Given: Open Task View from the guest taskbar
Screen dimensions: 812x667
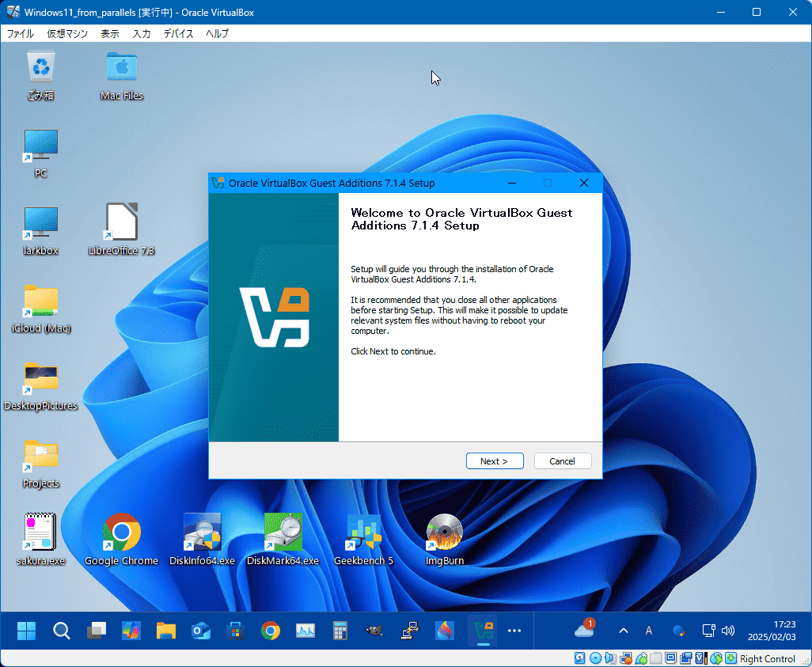Looking at the screenshot, I should 97,631.
